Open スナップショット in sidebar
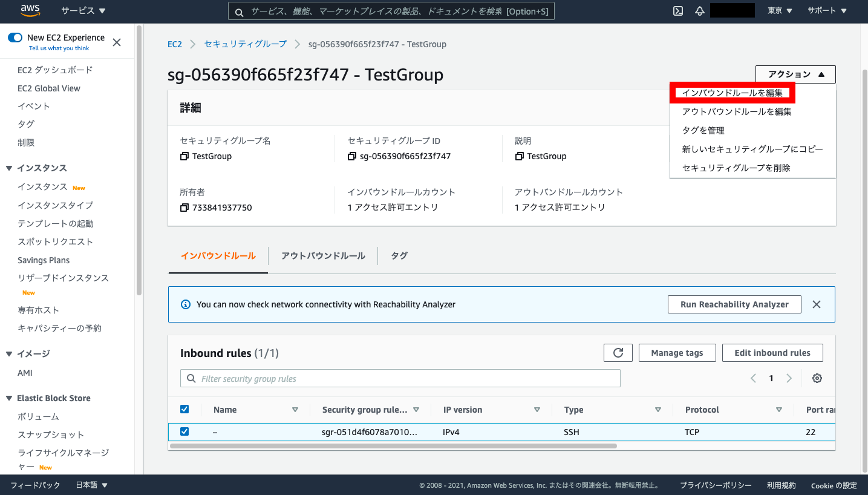 [51, 434]
